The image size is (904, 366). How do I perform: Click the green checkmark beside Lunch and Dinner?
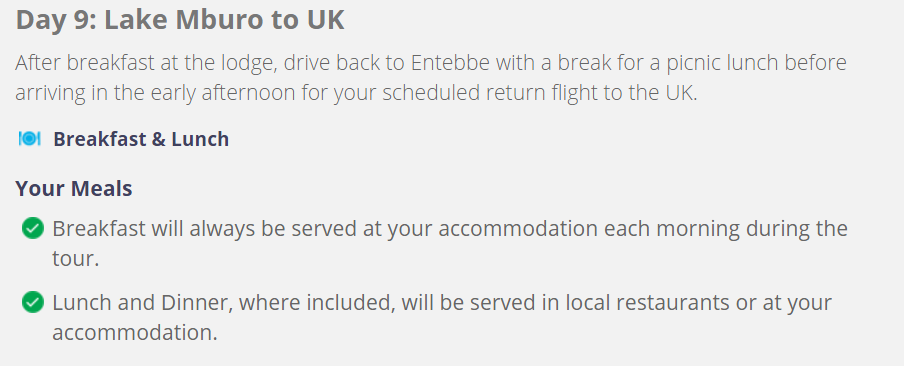click(33, 302)
